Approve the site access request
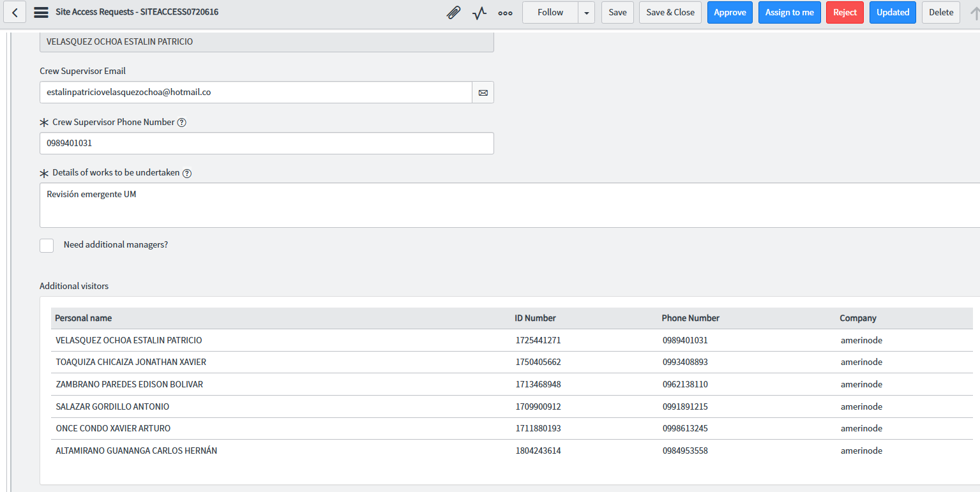Screen dimensions: 980x492 730,13
